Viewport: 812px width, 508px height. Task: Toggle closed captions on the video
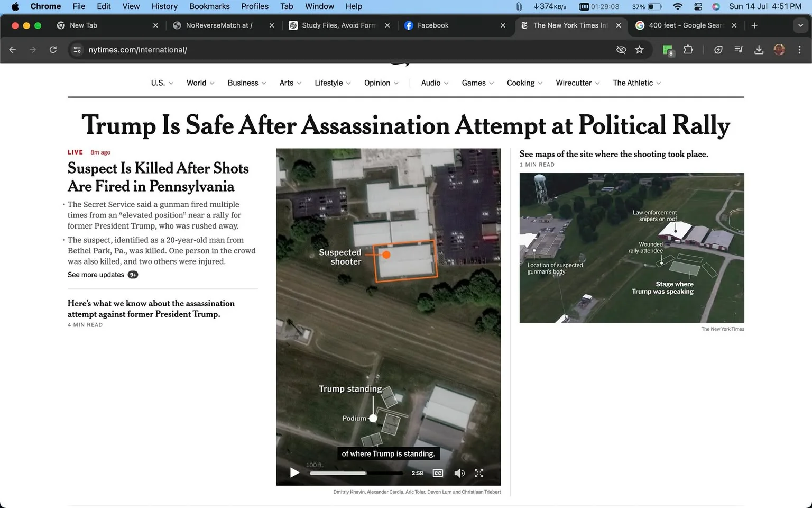[x=438, y=473]
